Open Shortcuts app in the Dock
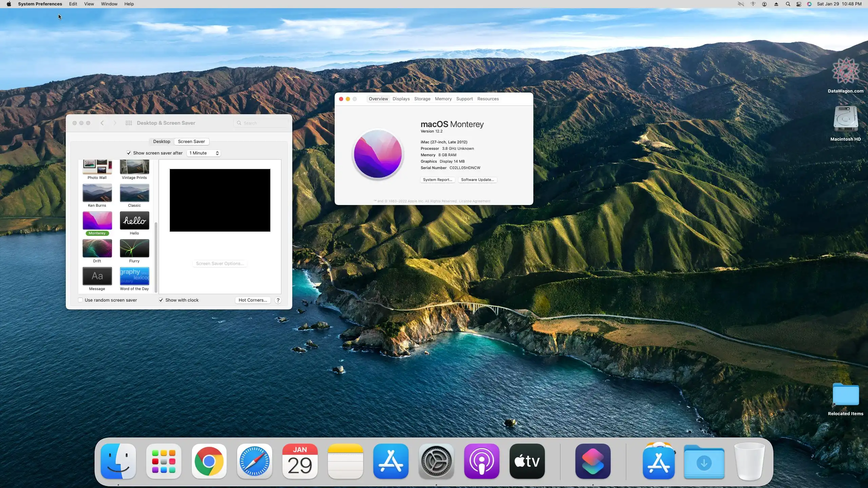 593,461
